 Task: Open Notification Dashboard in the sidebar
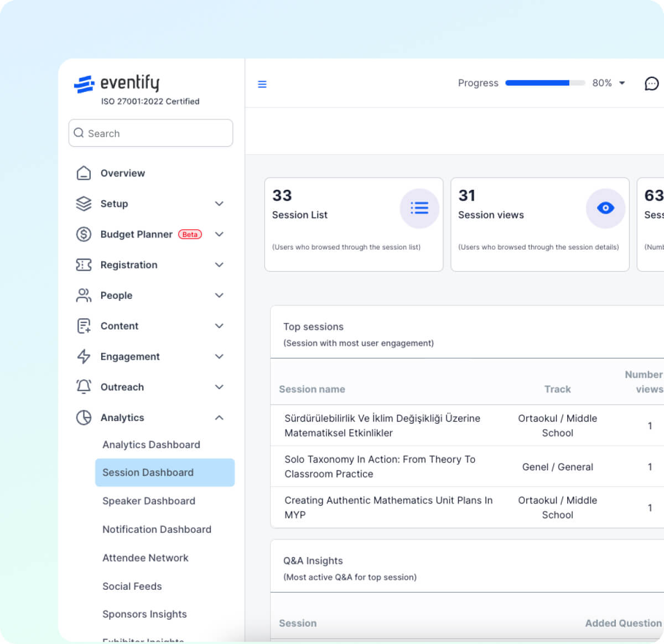(157, 529)
